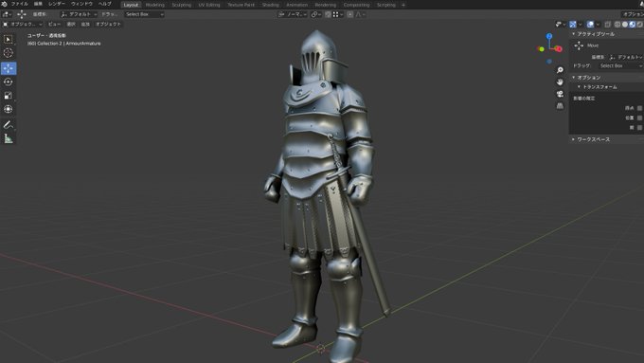
Task: Open the ファイル menu
Action: coord(19,4)
